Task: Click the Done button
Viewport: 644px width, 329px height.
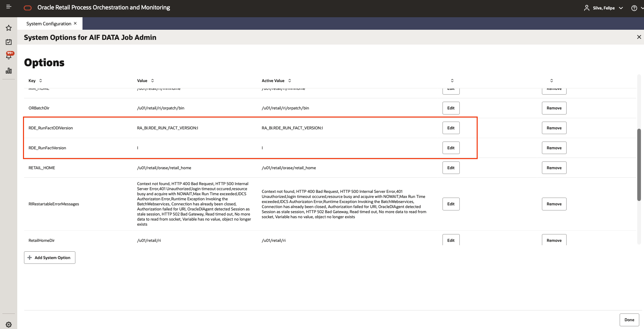Action: (x=629, y=320)
